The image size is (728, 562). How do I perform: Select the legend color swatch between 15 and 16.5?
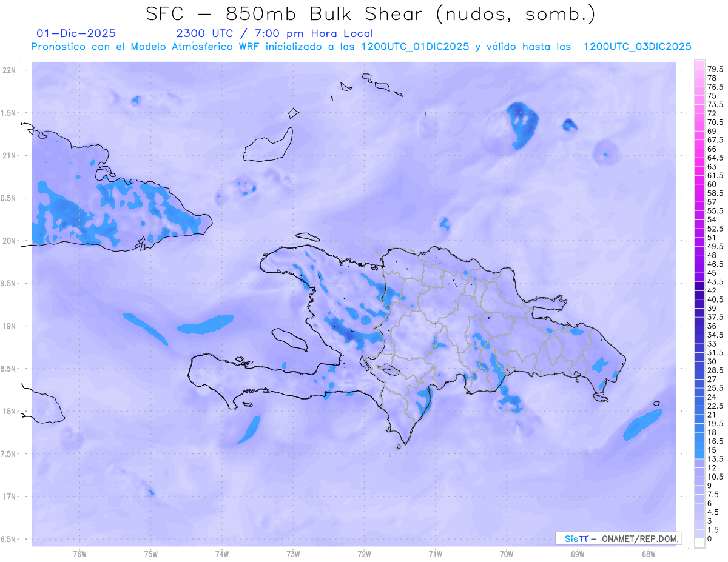coord(699,446)
